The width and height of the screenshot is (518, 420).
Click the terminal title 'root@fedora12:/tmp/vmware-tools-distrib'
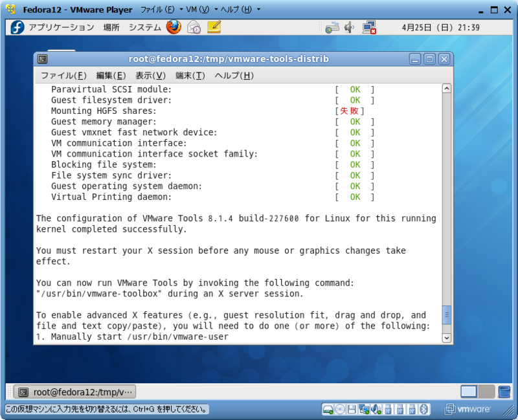pos(229,59)
